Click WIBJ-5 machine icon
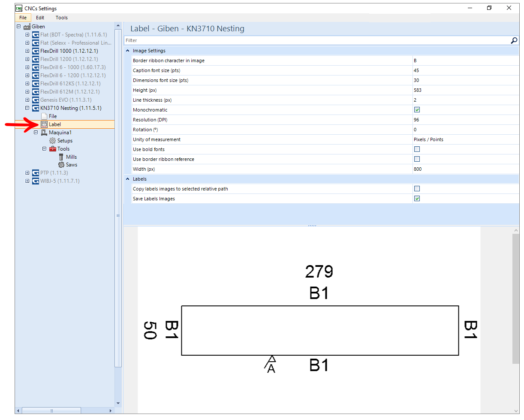524x420 pixels. [36, 181]
